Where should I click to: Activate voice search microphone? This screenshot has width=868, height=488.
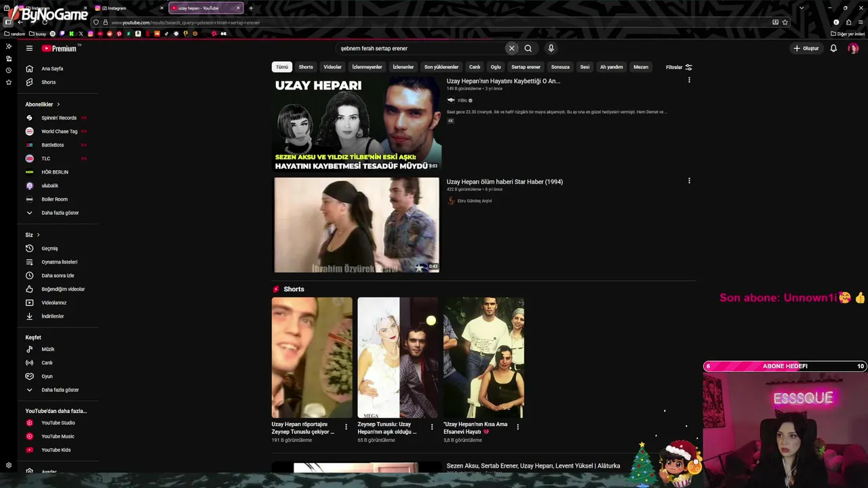pos(551,48)
